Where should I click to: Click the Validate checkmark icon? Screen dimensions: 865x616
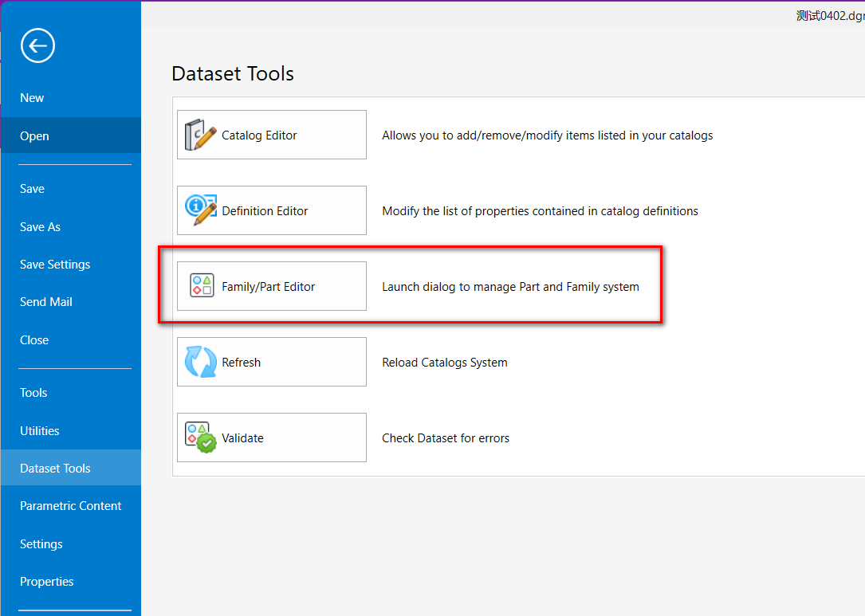201,437
